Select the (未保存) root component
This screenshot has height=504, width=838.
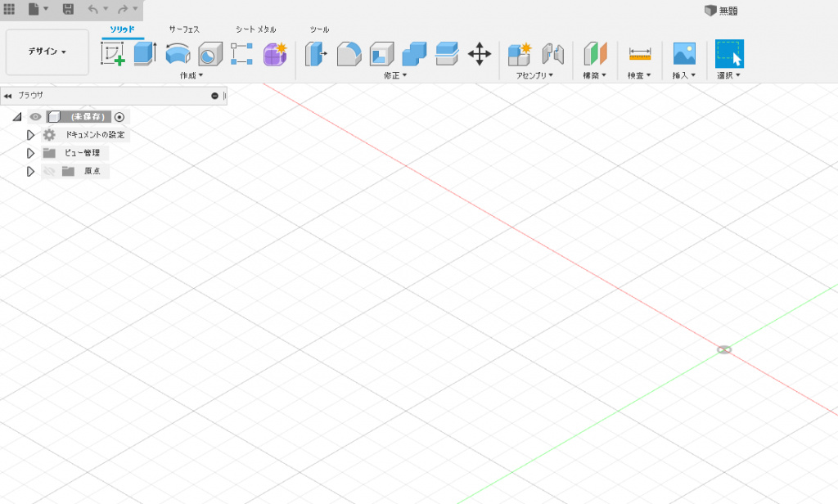pos(79,116)
